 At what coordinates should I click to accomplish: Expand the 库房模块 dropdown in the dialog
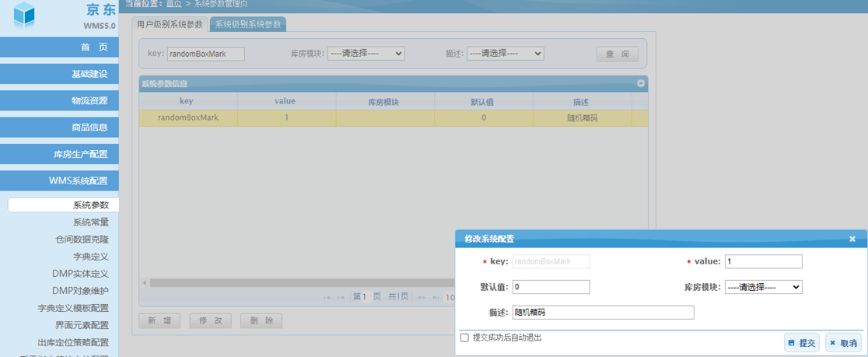click(763, 287)
